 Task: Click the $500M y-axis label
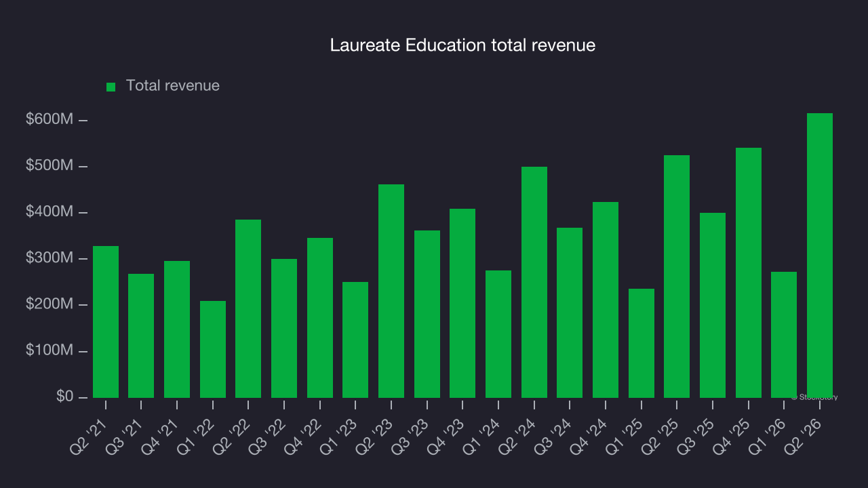click(50, 166)
